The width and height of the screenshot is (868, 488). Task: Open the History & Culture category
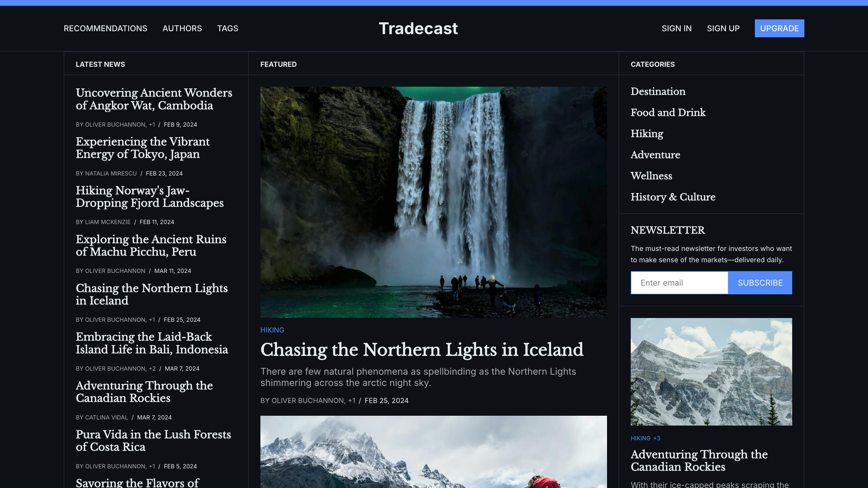pyautogui.click(x=673, y=197)
